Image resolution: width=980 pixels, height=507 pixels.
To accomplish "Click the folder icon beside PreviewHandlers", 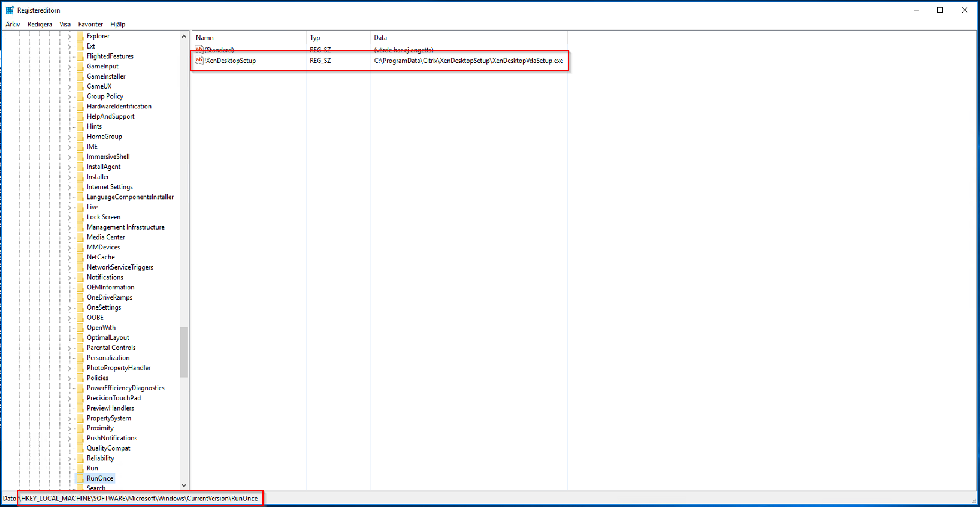I will click(x=80, y=408).
